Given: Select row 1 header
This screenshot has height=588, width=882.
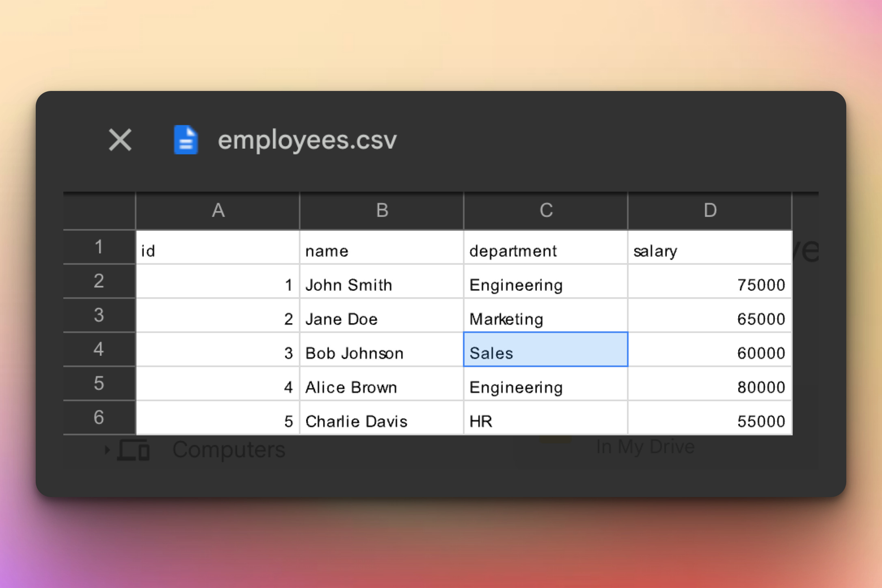Looking at the screenshot, I should click(x=99, y=247).
